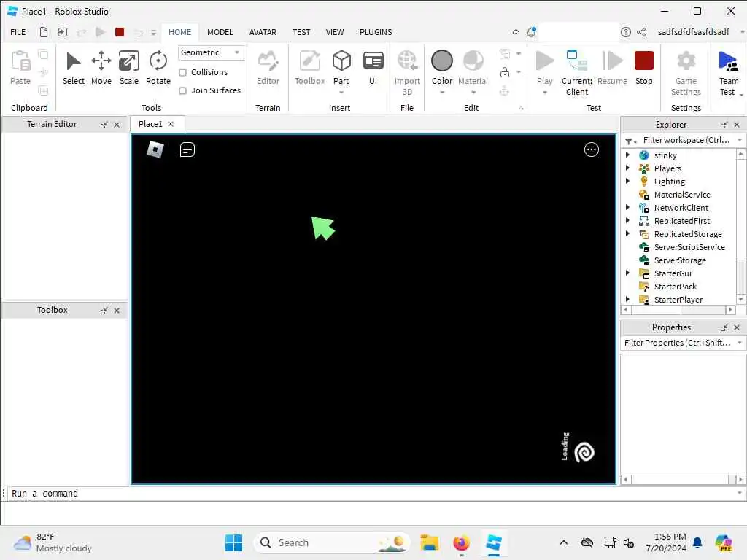Screen dimensions: 747x560
Task: Expand the StarterGui node
Action: coord(628,273)
